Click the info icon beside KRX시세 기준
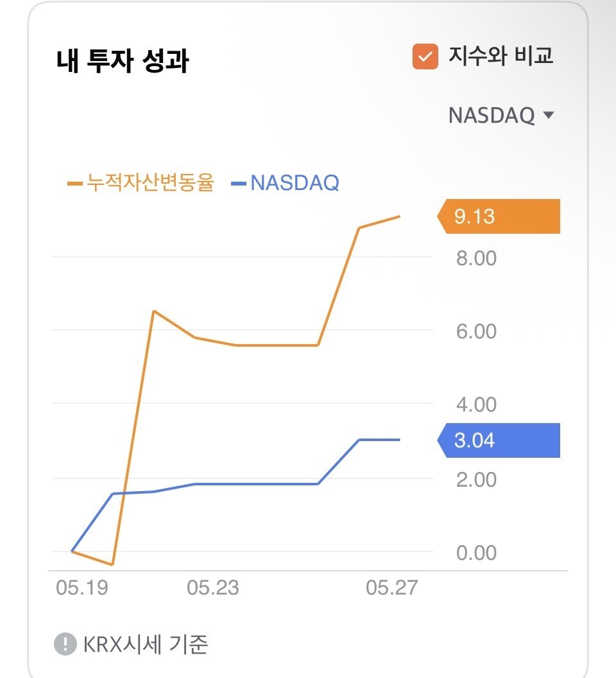The width and height of the screenshot is (616, 678). pyautogui.click(x=65, y=644)
